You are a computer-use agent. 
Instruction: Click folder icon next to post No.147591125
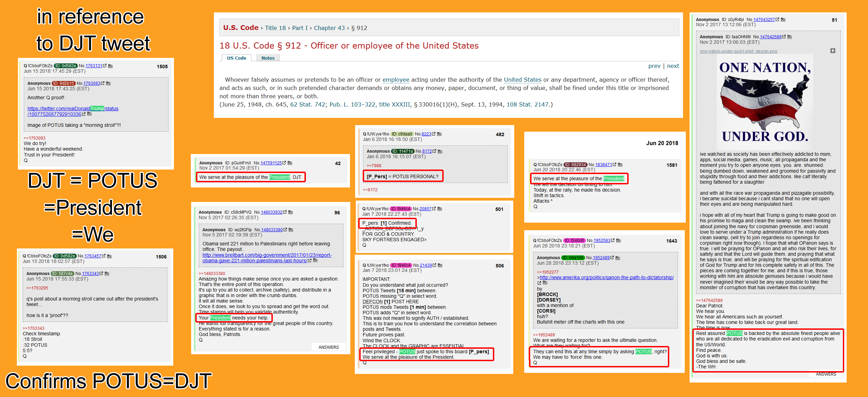(290, 163)
